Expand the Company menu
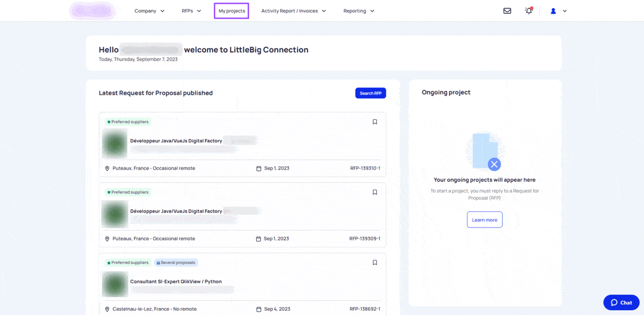This screenshot has height=315, width=644. click(150, 11)
